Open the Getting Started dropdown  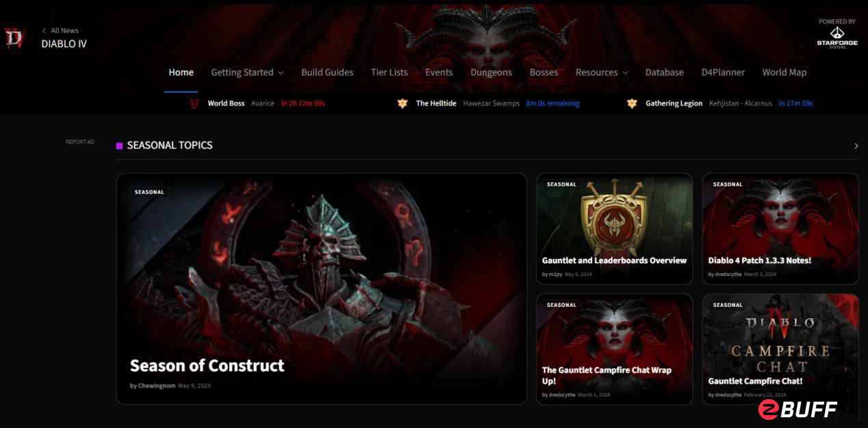[247, 72]
